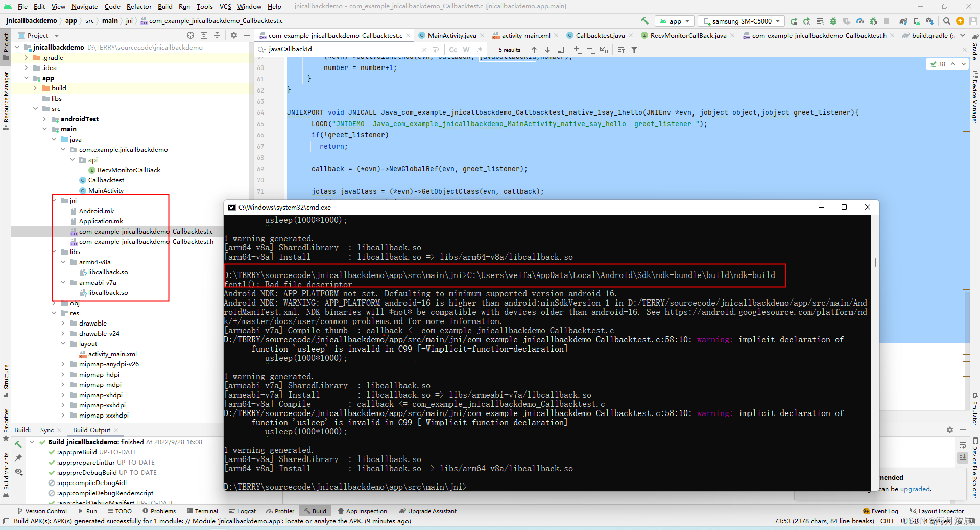
Task: Expand the drawable folder
Action: (63, 323)
